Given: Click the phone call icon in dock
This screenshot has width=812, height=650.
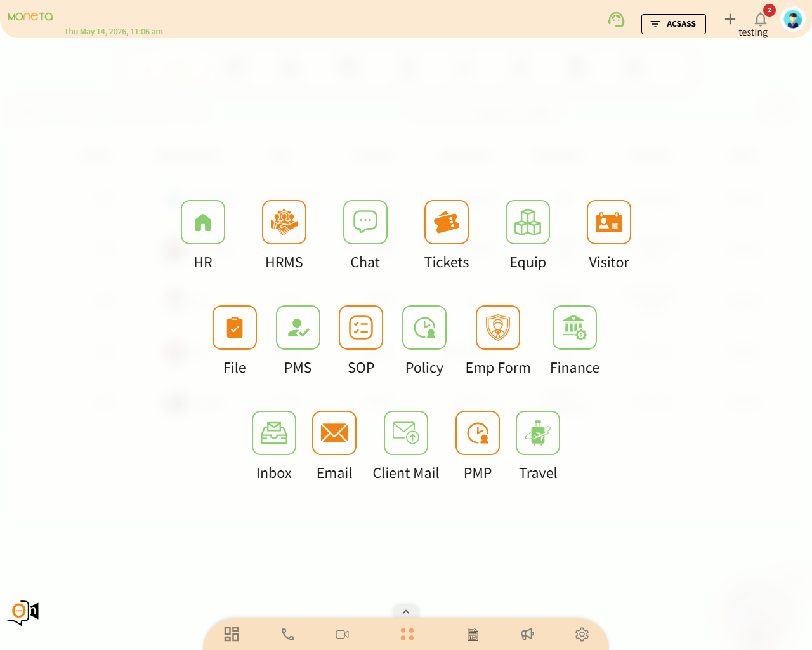Looking at the screenshot, I should pyautogui.click(x=287, y=634).
